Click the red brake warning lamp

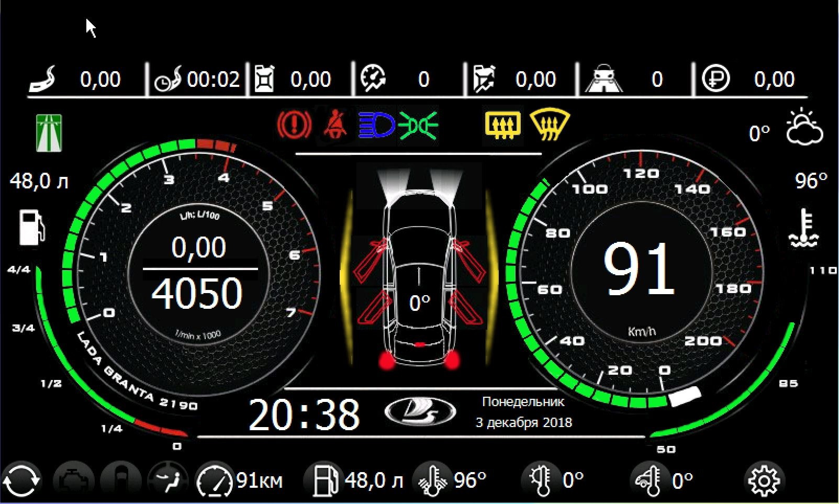tap(294, 125)
